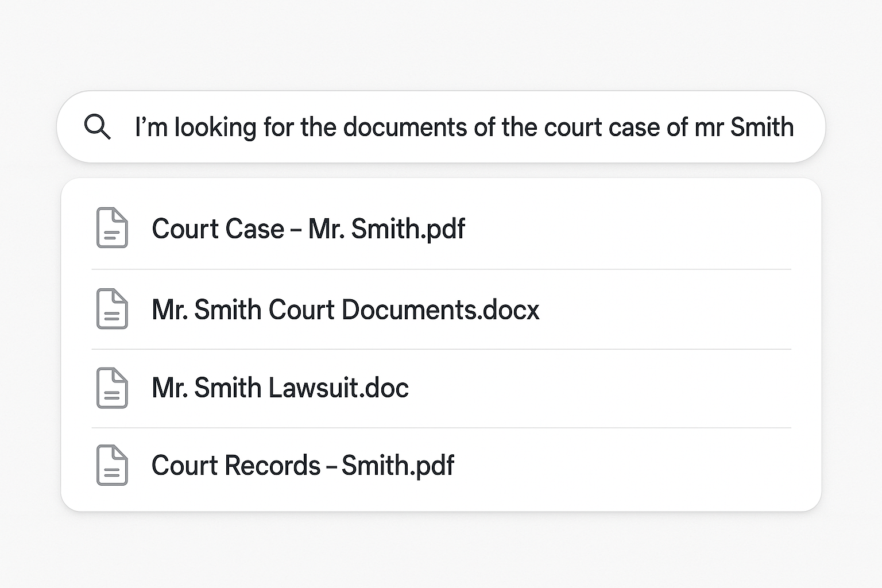
Task: Focus the search query input field
Action: (441, 126)
